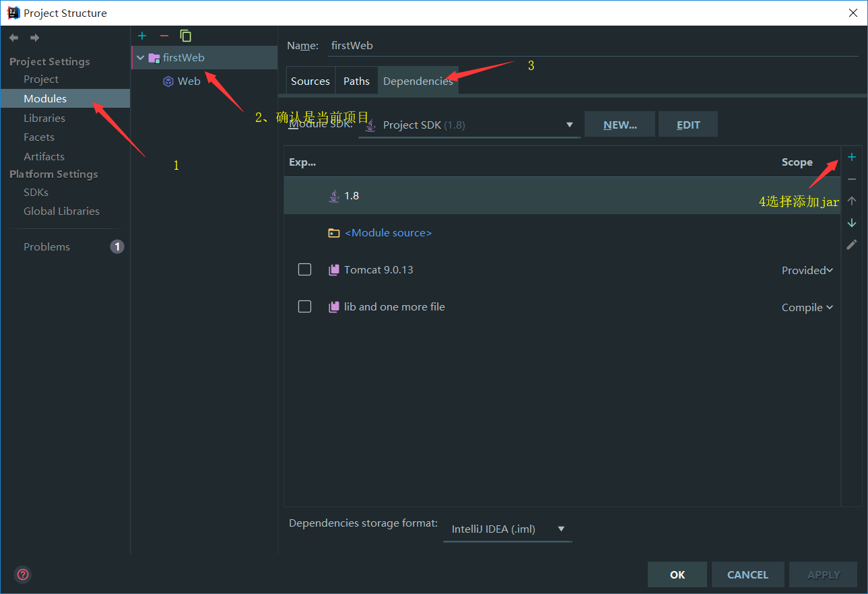Collapse the firstWeb module tree node
The height and width of the screenshot is (594, 868).
[x=140, y=58]
